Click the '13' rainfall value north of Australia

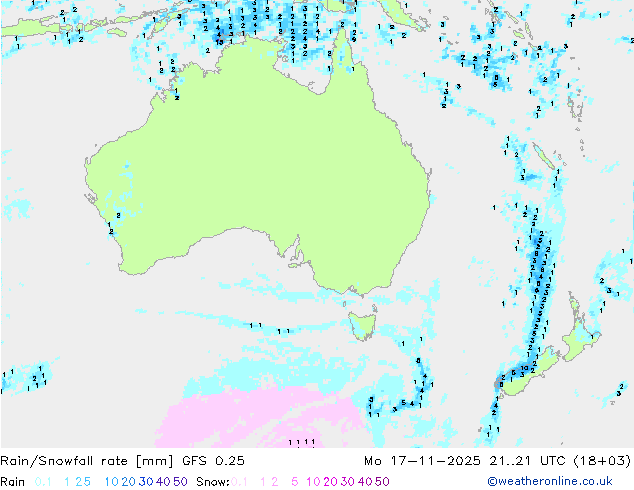click(x=219, y=42)
